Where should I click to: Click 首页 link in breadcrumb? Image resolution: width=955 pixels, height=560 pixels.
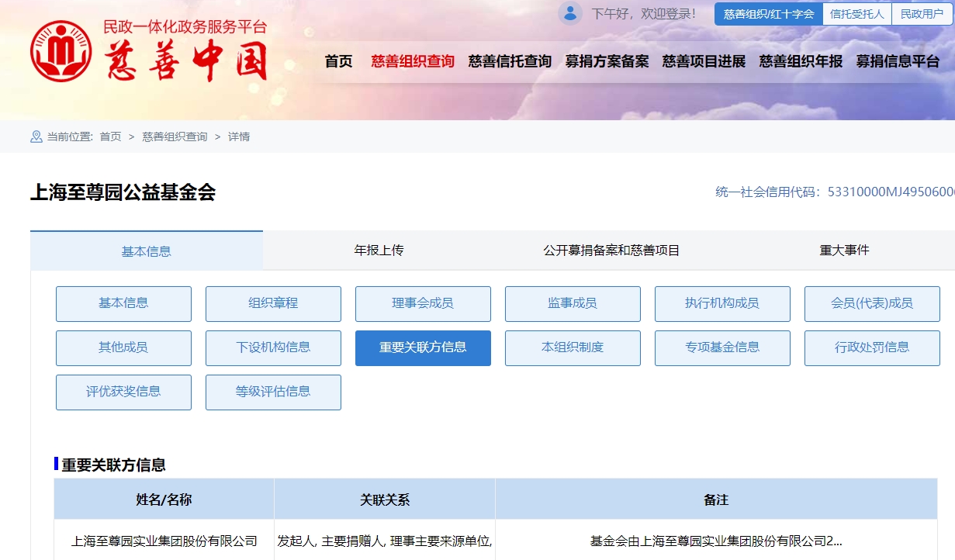[110, 137]
